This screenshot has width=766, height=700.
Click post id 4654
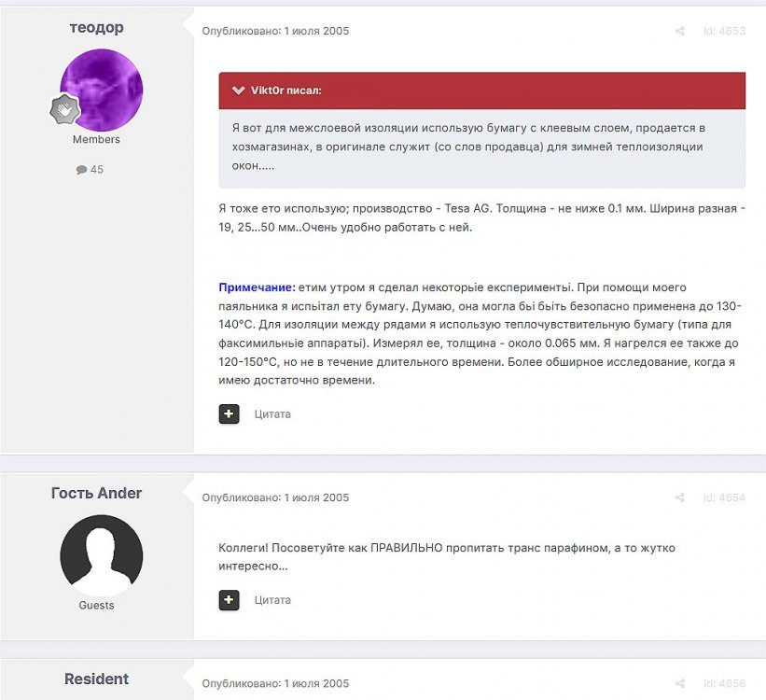pyautogui.click(x=724, y=497)
